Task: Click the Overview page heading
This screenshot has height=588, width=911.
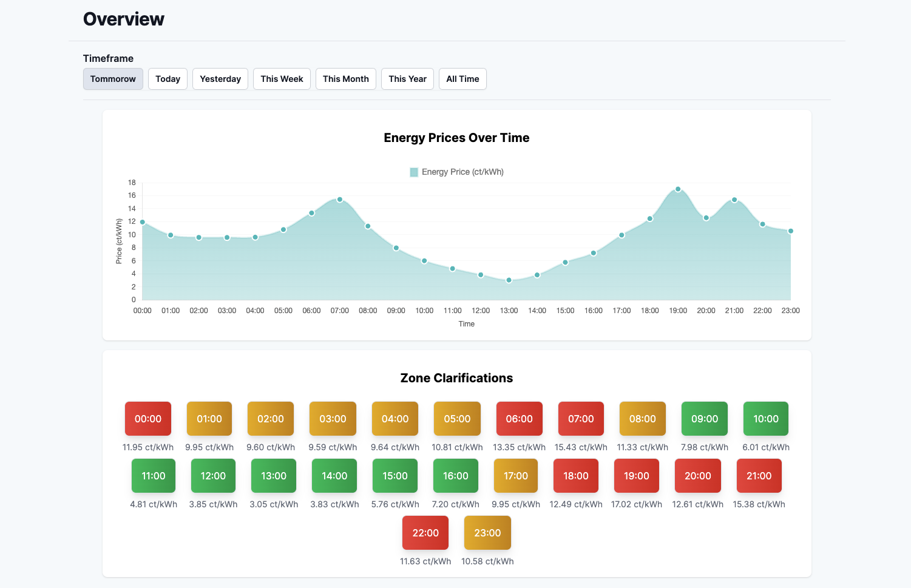Action: coord(124,19)
